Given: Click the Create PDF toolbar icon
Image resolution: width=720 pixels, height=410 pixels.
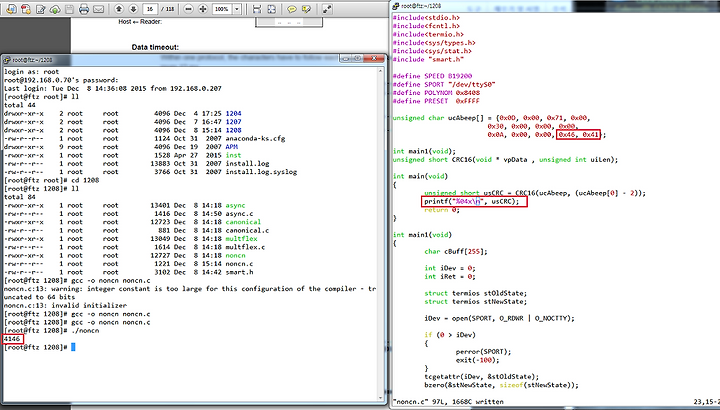Looking at the screenshot, I should point(26,9).
